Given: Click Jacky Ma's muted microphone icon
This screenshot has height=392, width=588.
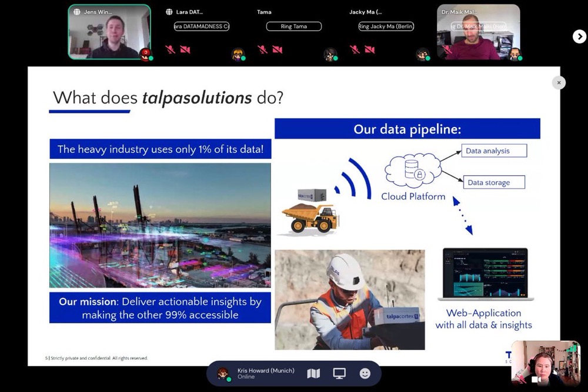Looking at the screenshot, I should (x=355, y=49).
